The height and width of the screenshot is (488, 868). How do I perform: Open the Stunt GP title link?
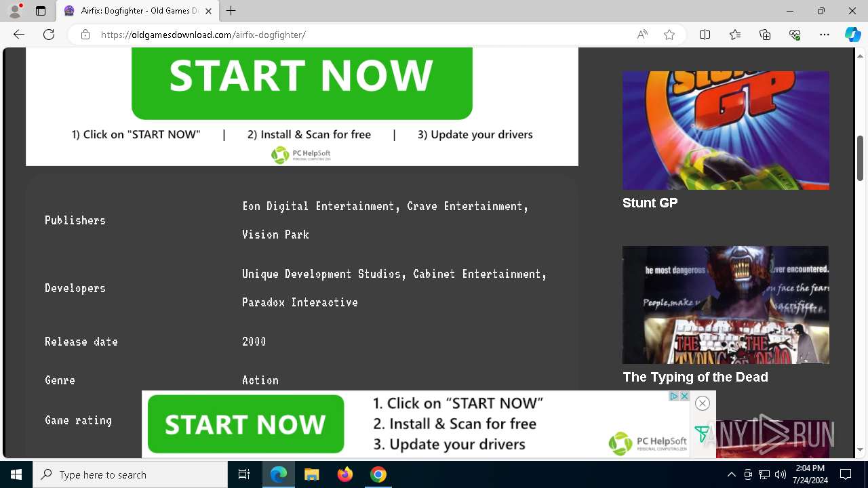[x=650, y=203]
